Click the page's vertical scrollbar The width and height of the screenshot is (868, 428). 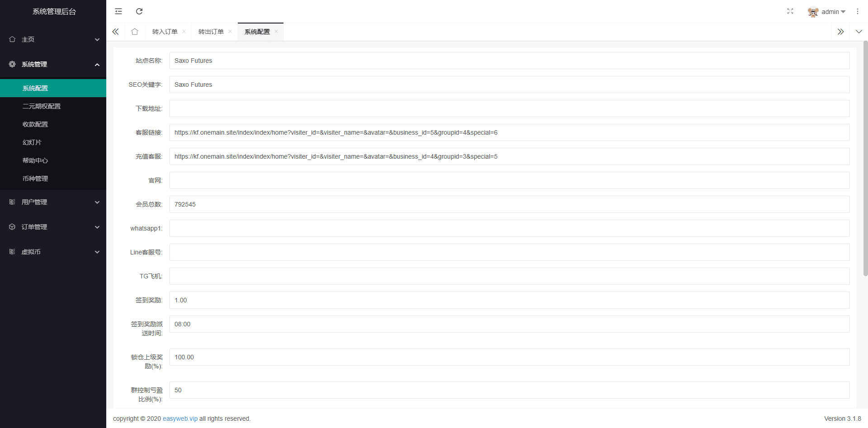[865, 158]
